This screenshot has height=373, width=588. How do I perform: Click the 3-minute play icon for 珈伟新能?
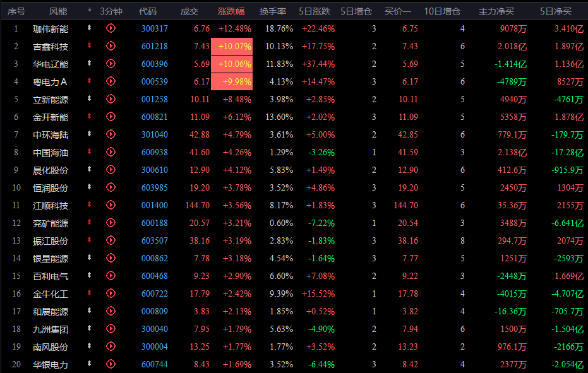pyautogui.click(x=111, y=28)
